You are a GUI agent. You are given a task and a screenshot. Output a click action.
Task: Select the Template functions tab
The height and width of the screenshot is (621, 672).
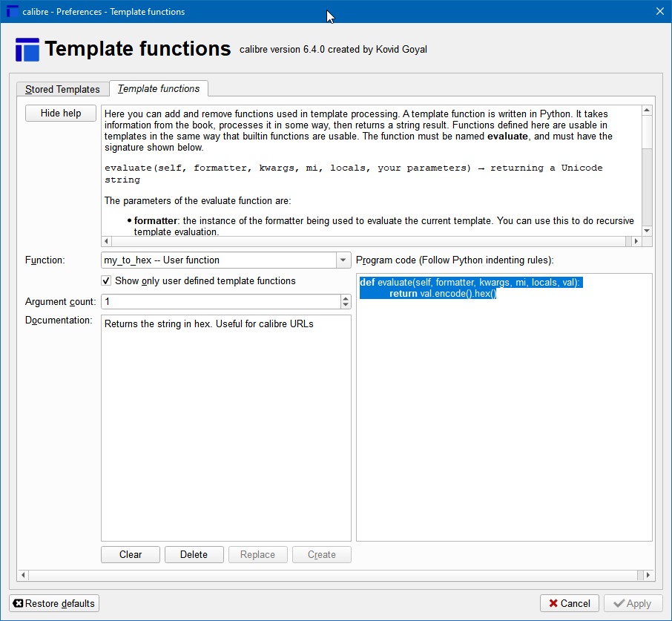click(x=159, y=88)
